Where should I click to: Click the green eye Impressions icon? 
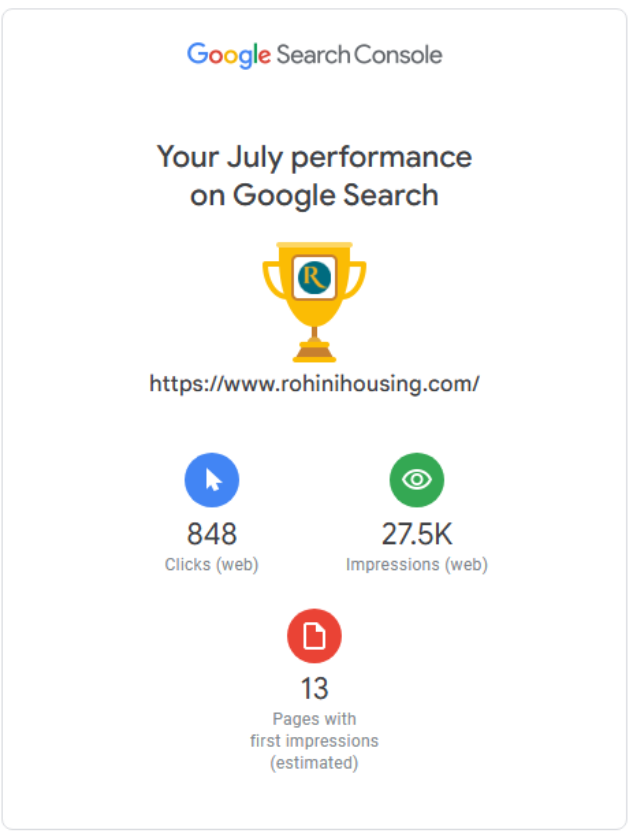[417, 480]
